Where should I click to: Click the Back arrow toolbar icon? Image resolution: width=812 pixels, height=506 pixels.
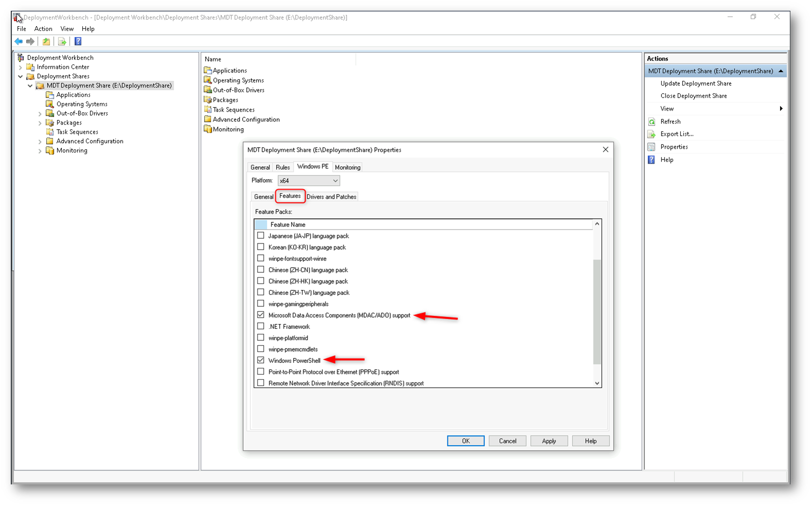(x=19, y=42)
